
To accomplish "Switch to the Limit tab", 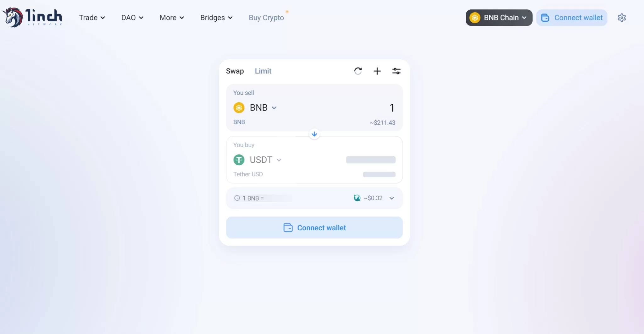I will 263,71.
